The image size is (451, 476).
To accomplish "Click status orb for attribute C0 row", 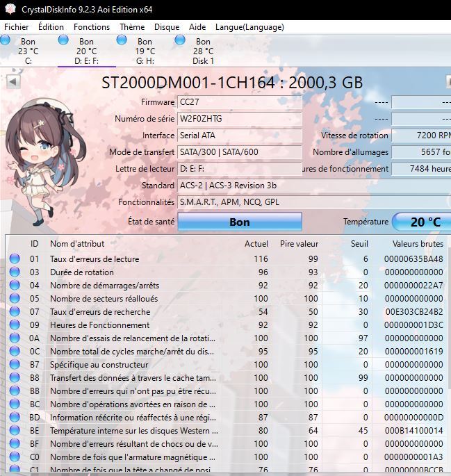I will pos(15,457).
